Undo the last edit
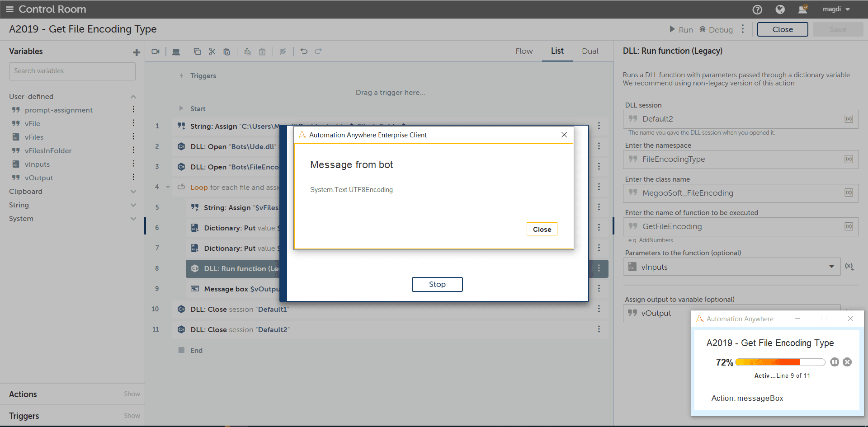This screenshot has width=868, height=427. point(304,51)
